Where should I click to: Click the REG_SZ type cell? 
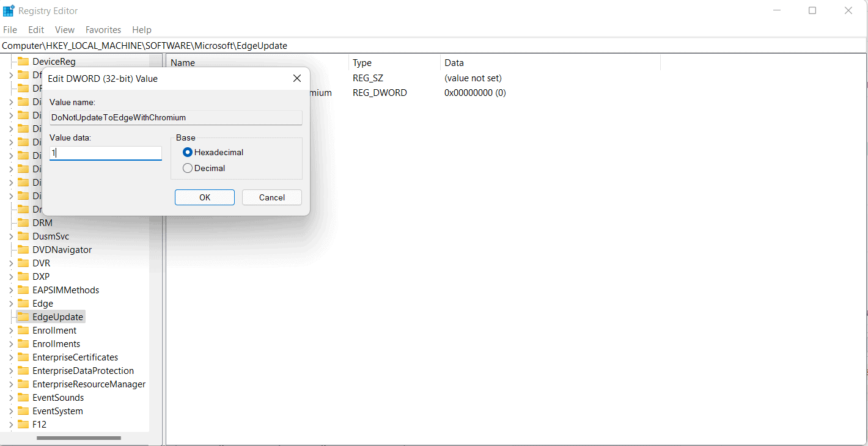[368, 78]
